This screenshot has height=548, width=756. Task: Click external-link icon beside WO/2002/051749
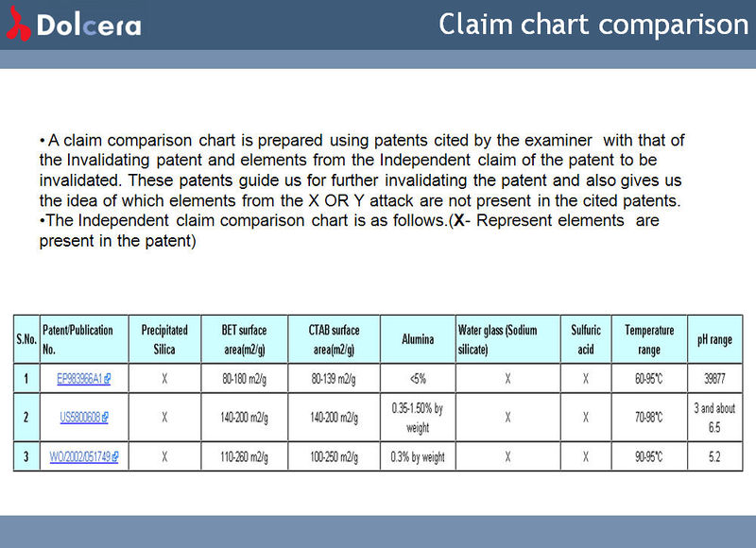click(x=115, y=456)
